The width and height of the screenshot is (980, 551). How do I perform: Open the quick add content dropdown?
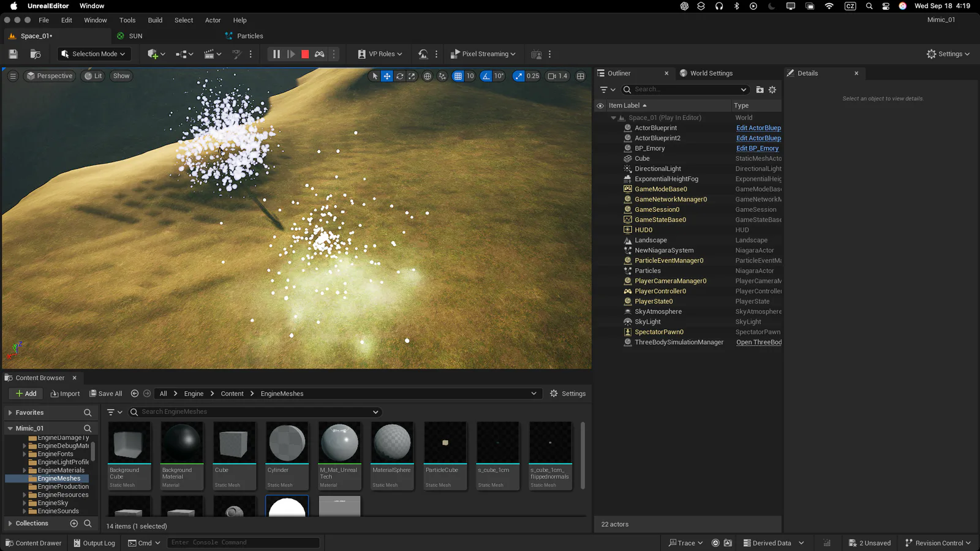[156, 54]
